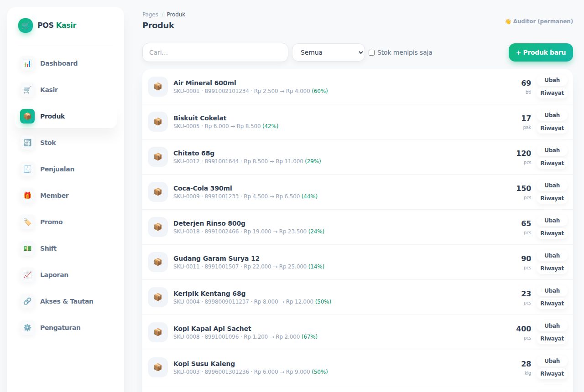Click stock quantity 400 of Kopi Kapal Api

(524, 329)
